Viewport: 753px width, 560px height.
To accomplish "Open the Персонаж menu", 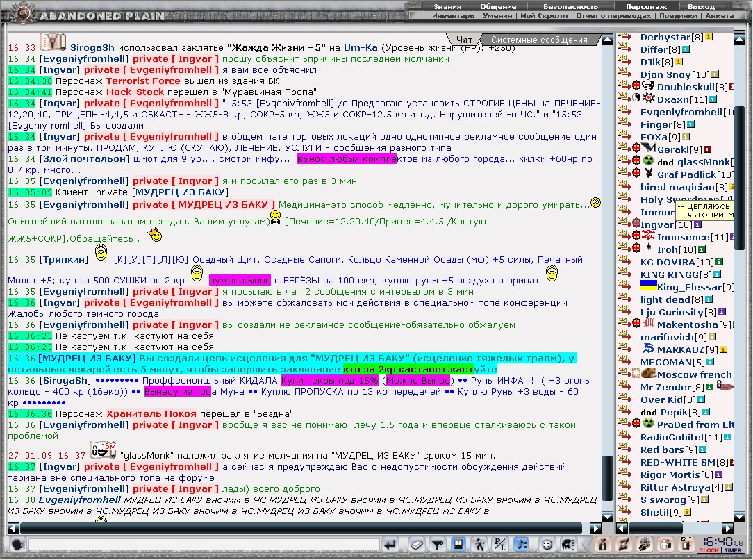I will pos(647,7).
